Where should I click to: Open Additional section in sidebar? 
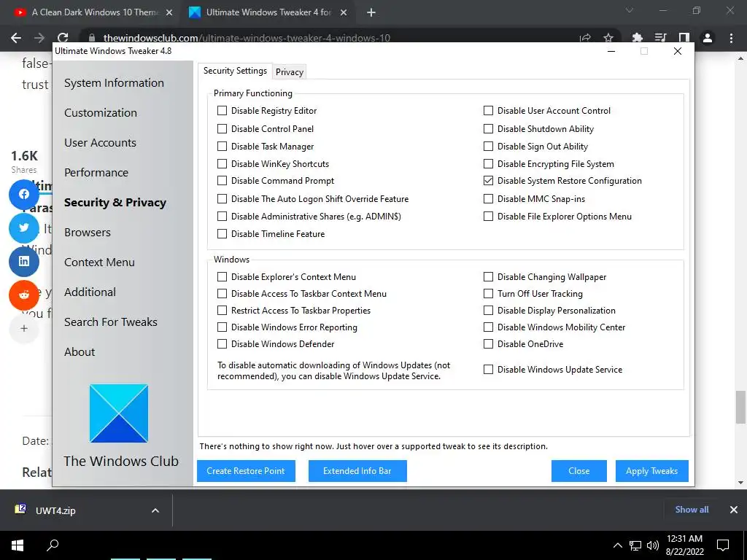[x=90, y=292]
